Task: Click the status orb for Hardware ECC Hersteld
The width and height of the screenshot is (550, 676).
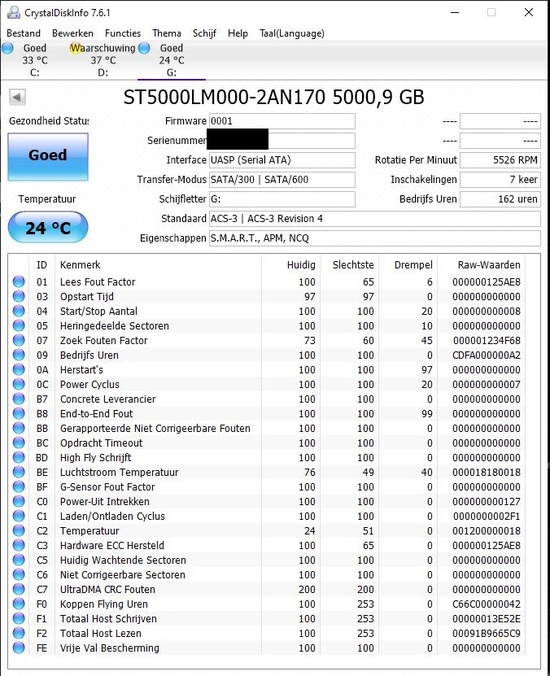Action: [x=19, y=545]
